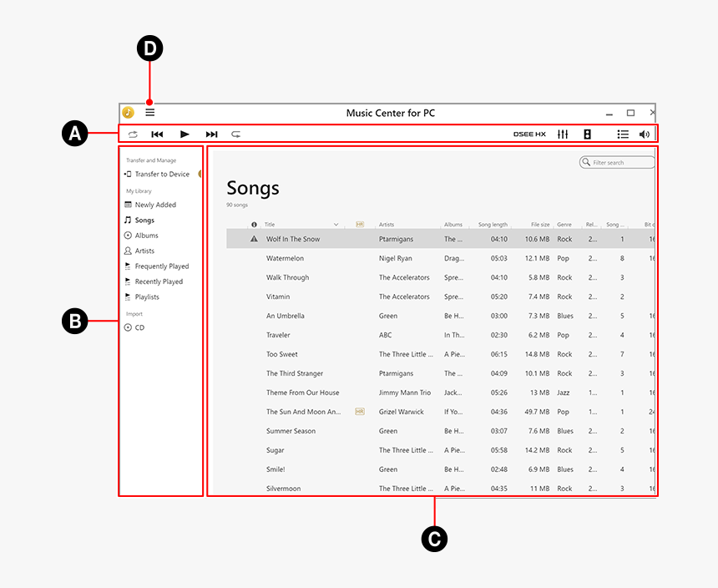The height and width of the screenshot is (588, 718).
Task: Select Songs in the sidebar
Action: click(x=139, y=220)
